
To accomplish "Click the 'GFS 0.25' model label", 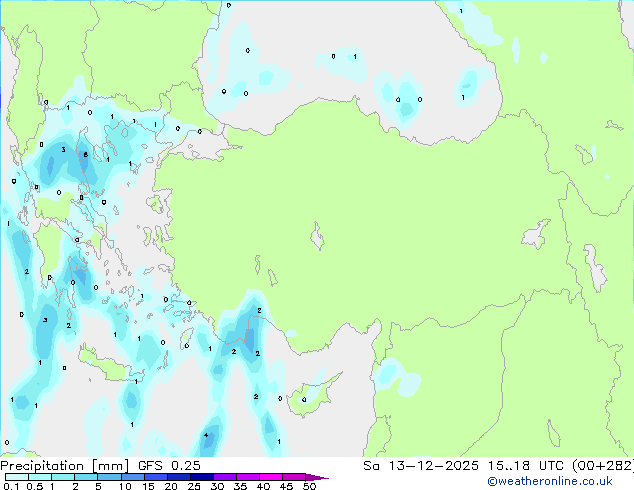I will coord(169,466).
